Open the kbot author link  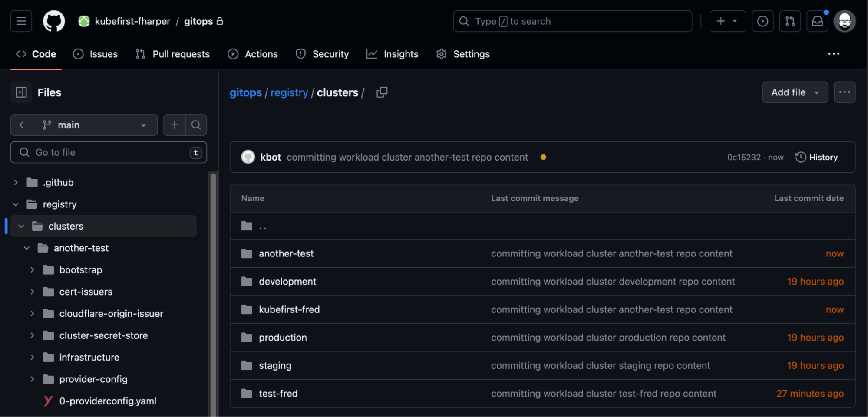tap(271, 157)
